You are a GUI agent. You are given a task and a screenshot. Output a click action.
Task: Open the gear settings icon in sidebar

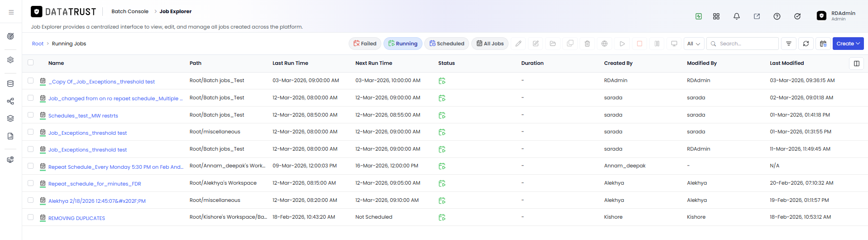tap(10, 60)
